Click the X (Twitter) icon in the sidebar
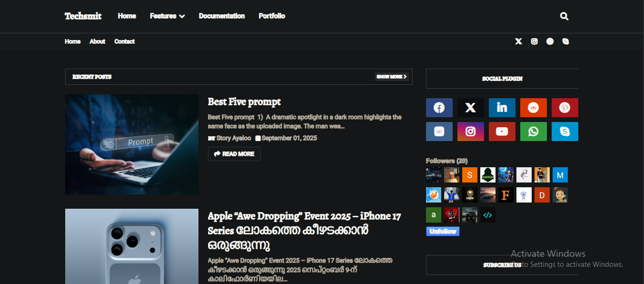The height and width of the screenshot is (284, 644). (x=471, y=108)
